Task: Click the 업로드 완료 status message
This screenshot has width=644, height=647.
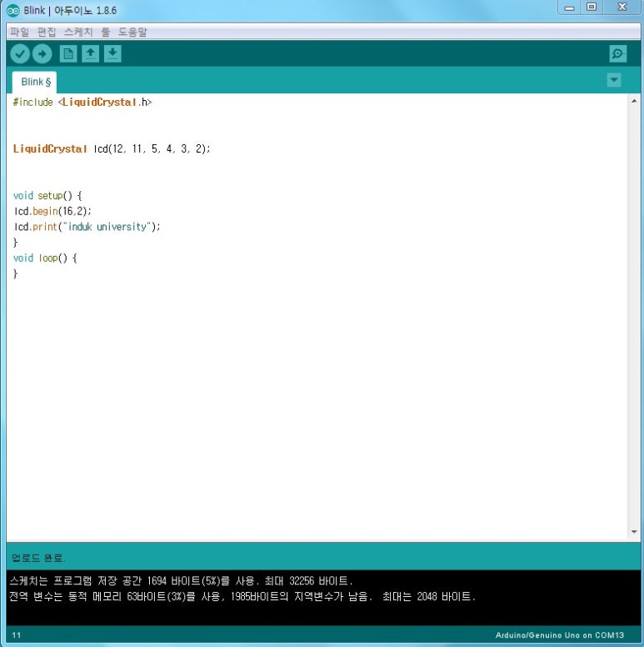Action: [x=37, y=558]
